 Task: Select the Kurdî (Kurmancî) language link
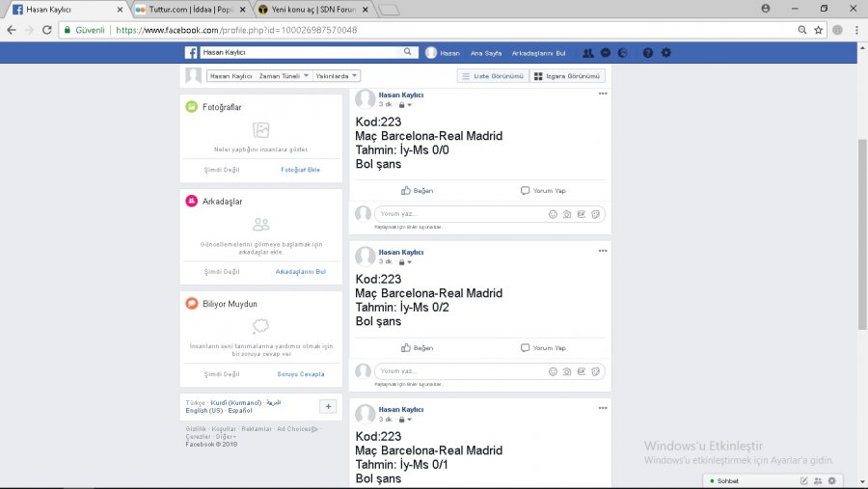236,402
